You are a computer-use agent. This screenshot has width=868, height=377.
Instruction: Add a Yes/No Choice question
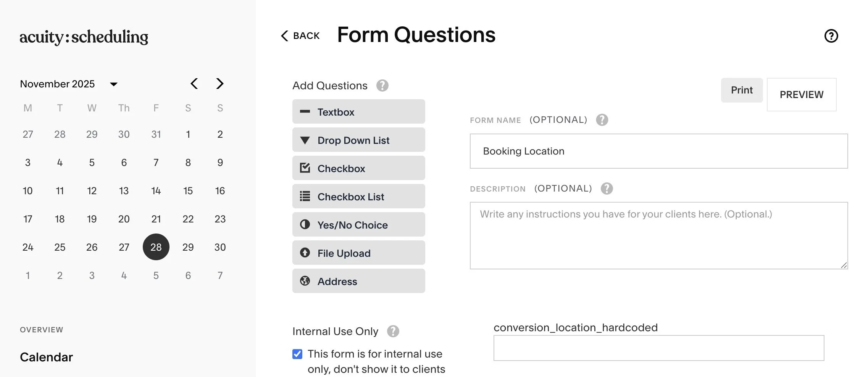click(x=358, y=225)
